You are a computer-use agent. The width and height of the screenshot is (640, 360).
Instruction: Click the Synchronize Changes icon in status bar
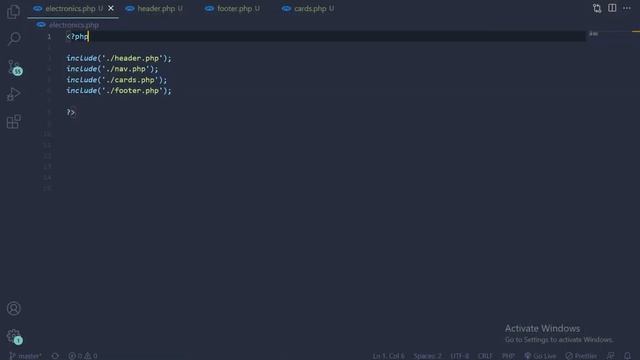click(x=55, y=356)
